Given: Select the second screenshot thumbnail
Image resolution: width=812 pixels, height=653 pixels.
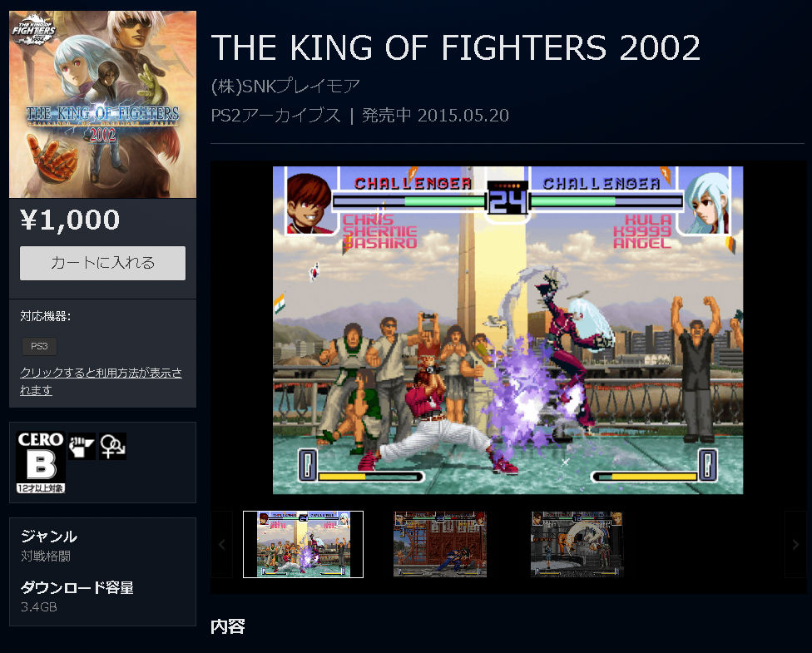Looking at the screenshot, I should point(439,544).
